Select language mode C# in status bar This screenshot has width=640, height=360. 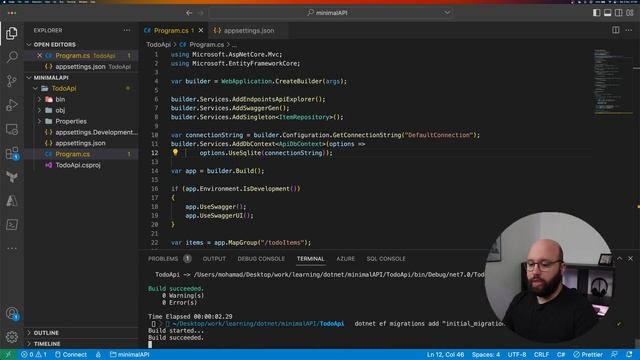561,354
